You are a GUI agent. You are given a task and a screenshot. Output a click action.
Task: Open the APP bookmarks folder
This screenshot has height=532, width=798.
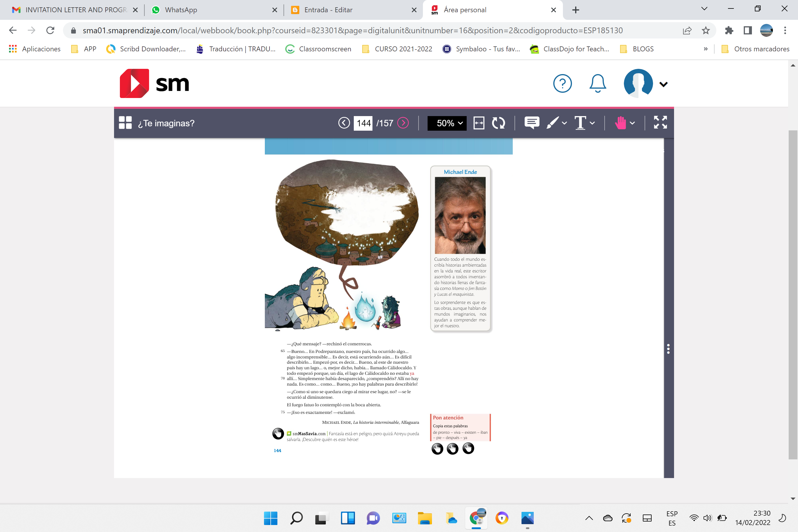[x=84, y=49]
